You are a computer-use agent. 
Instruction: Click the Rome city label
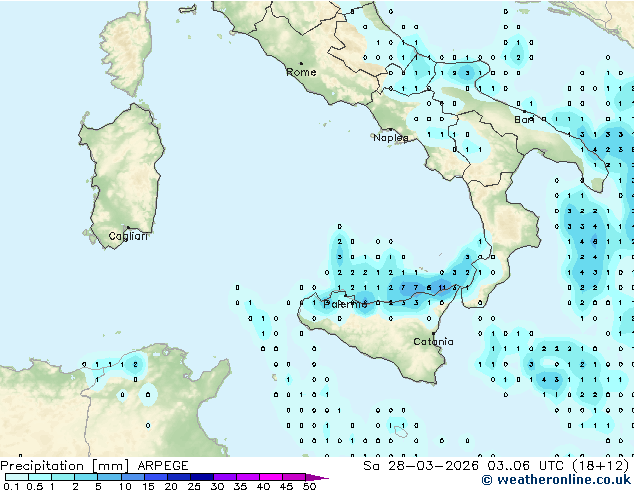(301, 72)
